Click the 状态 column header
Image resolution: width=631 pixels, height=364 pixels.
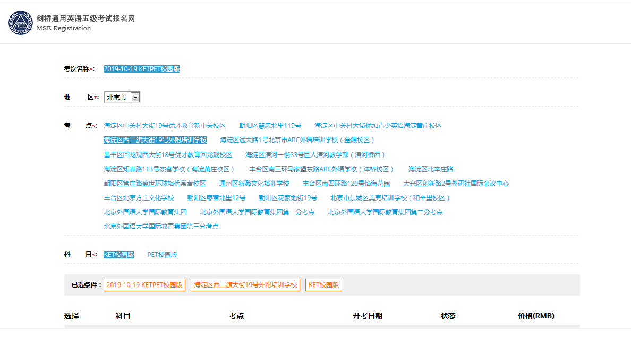448,316
